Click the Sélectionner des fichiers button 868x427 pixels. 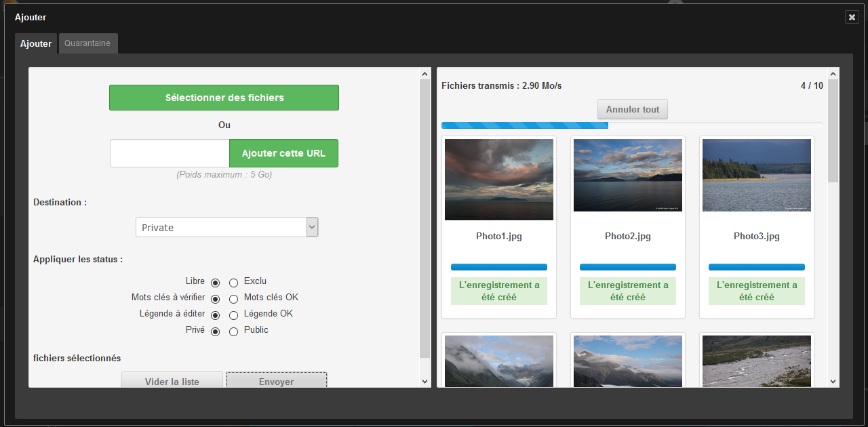pos(224,98)
